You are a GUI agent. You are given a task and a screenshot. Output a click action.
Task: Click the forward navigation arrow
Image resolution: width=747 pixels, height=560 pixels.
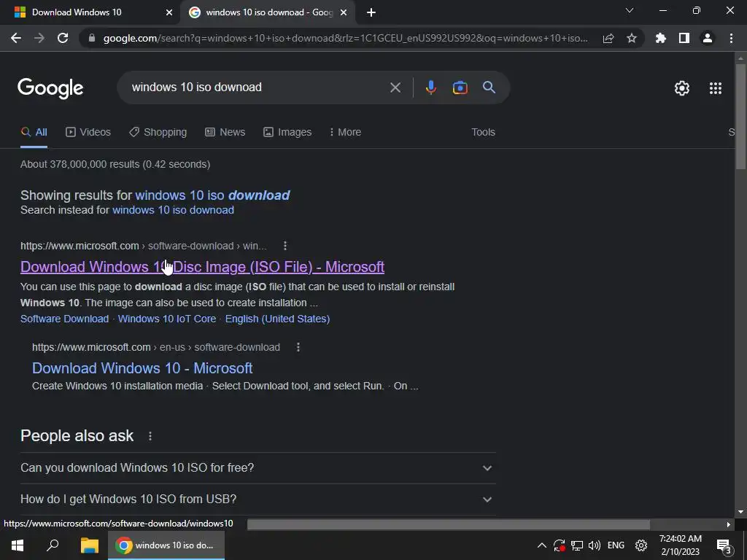click(39, 38)
